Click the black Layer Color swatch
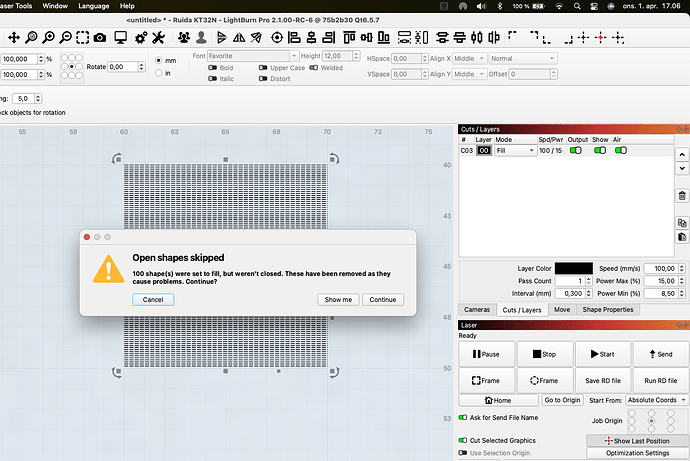Viewport: 690px width, 461px height. tap(573, 268)
